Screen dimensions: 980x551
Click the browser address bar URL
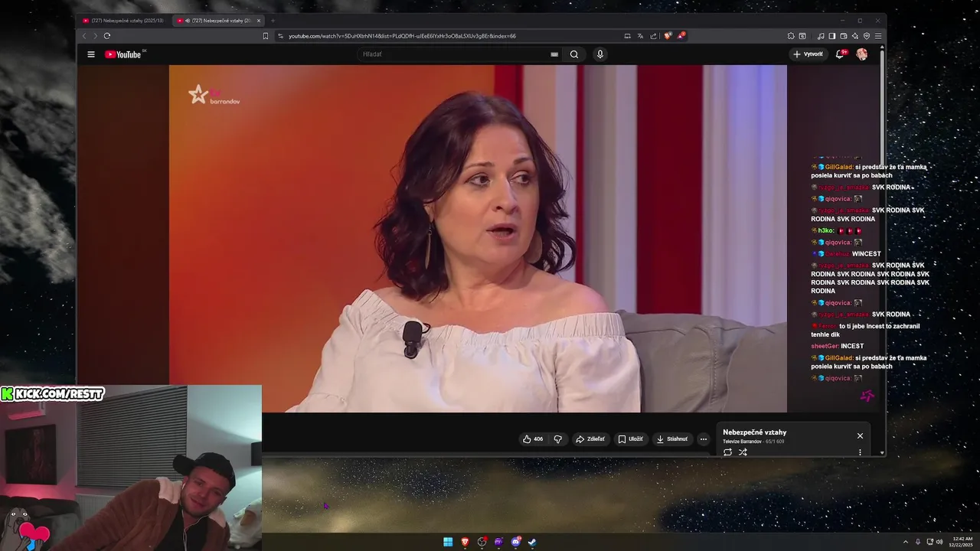pos(402,36)
